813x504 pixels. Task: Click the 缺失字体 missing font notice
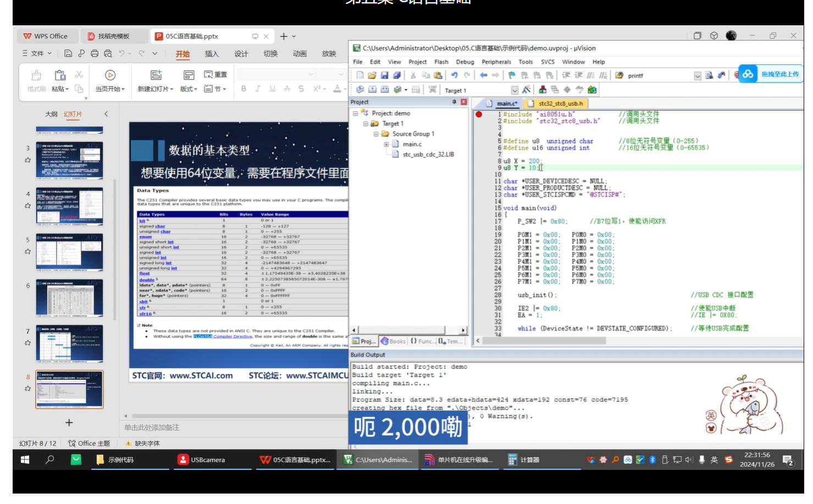click(x=143, y=444)
